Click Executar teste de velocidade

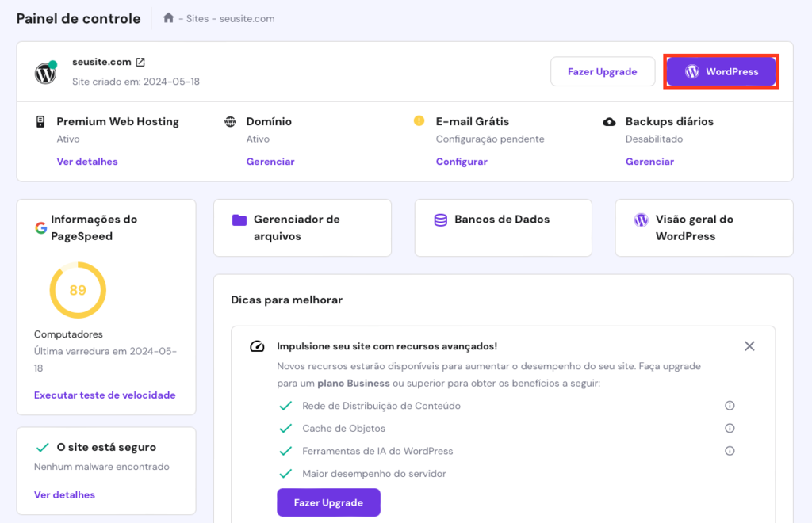[105, 395]
